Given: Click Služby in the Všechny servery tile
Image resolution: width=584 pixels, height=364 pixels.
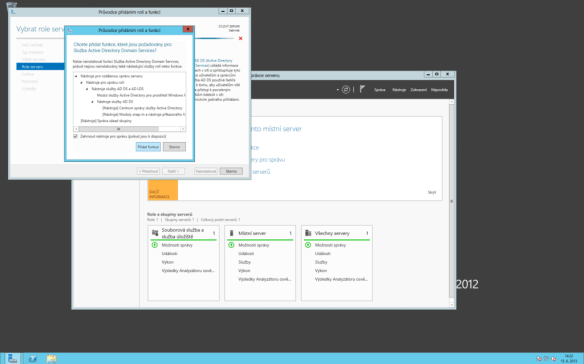Looking at the screenshot, I should [x=321, y=262].
